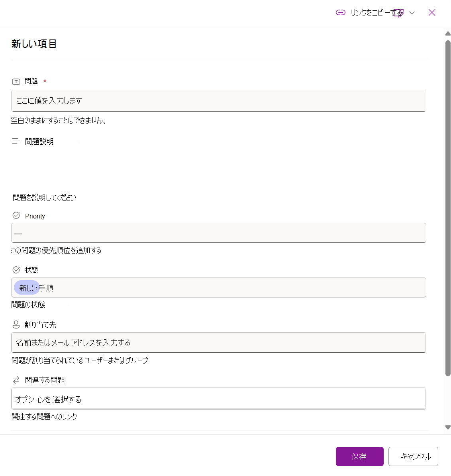Expand the 関連する問題 option selector
Viewport: 451px width, 476px height.
click(219, 398)
